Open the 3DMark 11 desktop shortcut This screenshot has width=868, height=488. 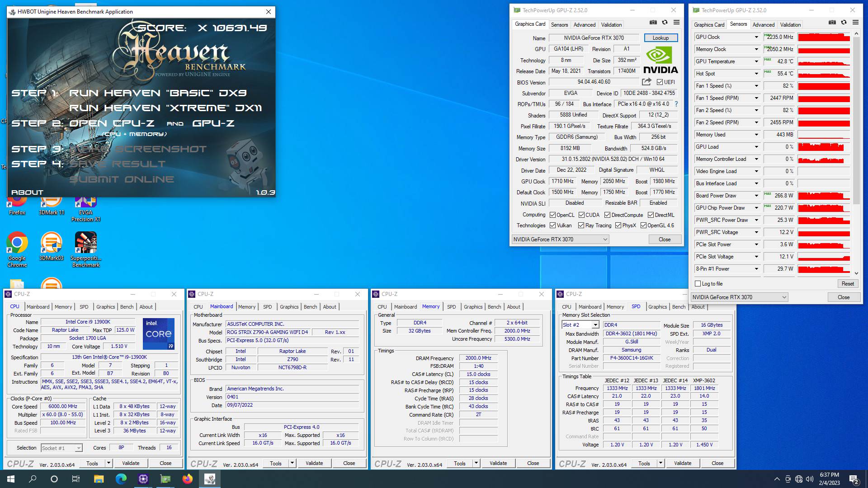click(x=52, y=205)
